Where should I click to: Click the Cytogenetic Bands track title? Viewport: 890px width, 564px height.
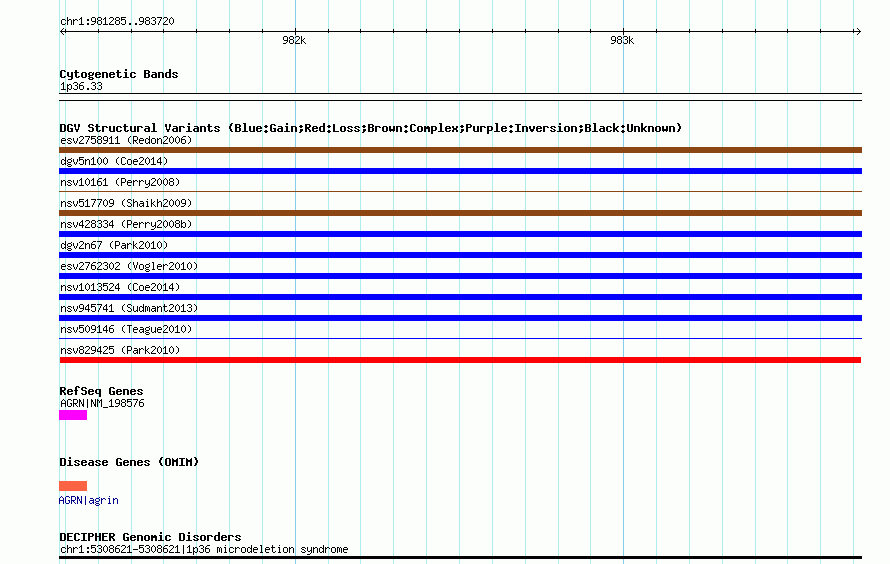pyautogui.click(x=119, y=74)
